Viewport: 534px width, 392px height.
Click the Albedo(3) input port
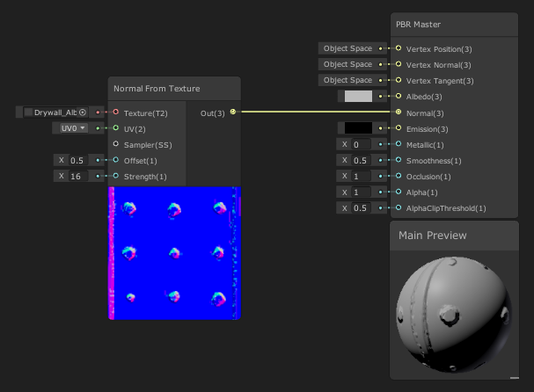tap(399, 97)
